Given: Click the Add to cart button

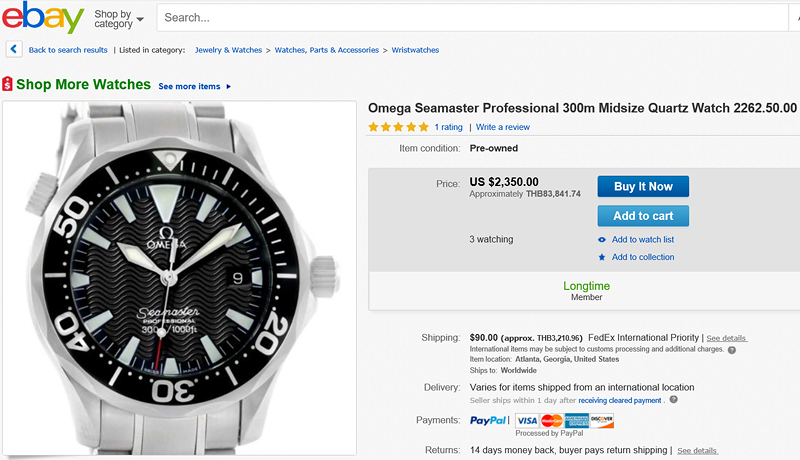Looking at the screenshot, I should (643, 216).
